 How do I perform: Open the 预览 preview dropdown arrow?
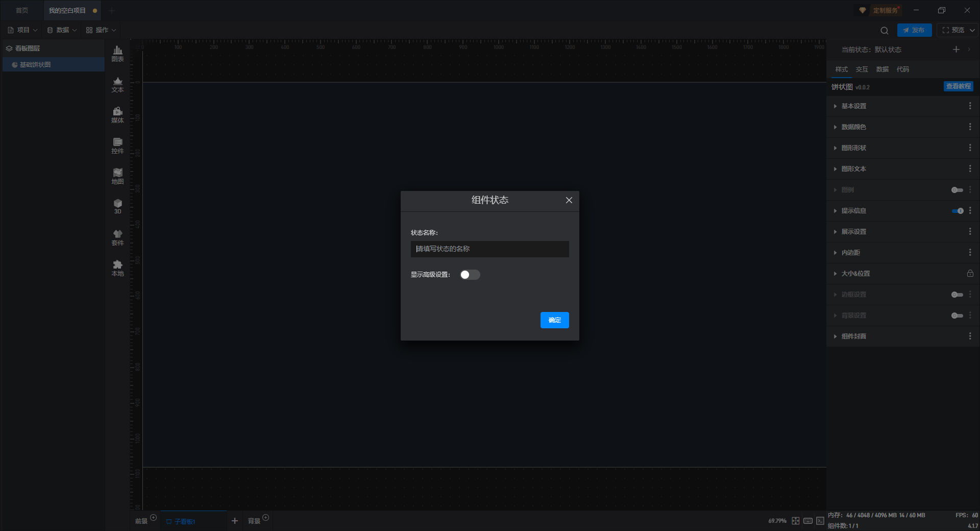(972, 30)
